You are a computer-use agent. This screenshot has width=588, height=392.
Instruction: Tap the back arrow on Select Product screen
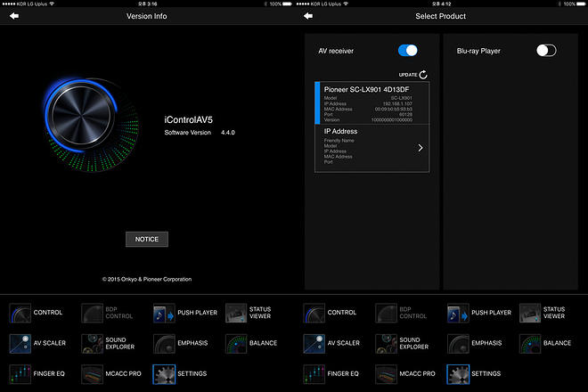(308, 16)
